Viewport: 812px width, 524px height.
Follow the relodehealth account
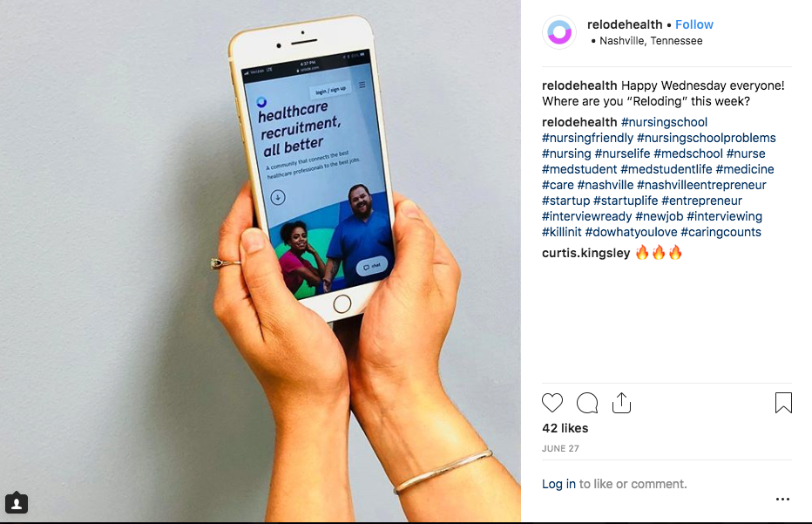tap(694, 24)
